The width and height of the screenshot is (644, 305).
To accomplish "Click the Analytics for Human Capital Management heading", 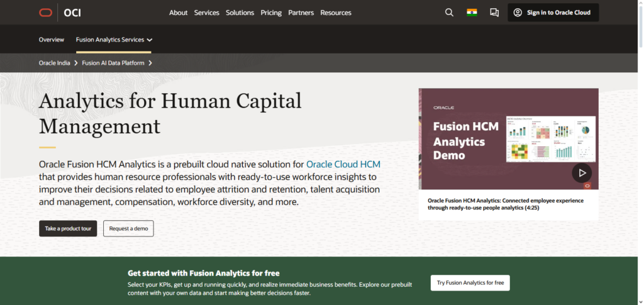I will pos(170,113).
